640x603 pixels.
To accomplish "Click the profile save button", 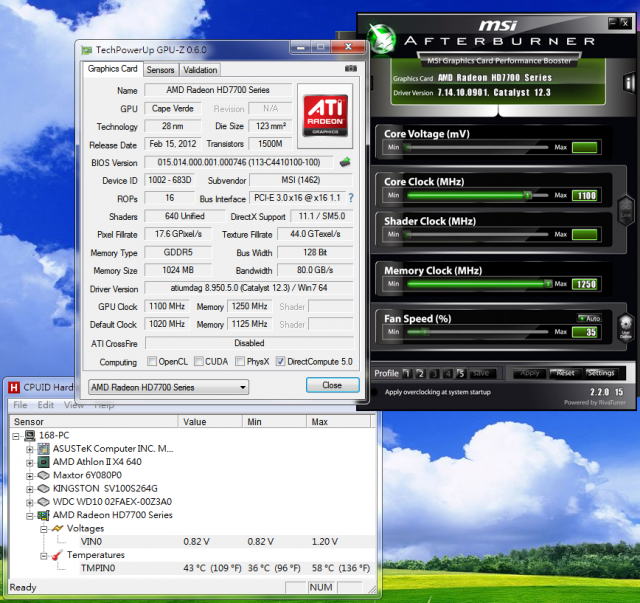I will coord(482,373).
